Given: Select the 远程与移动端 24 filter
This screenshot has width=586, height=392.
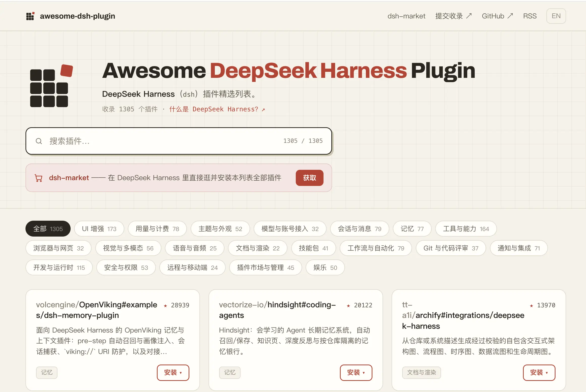Looking at the screenshot, I should coord(192,268).
